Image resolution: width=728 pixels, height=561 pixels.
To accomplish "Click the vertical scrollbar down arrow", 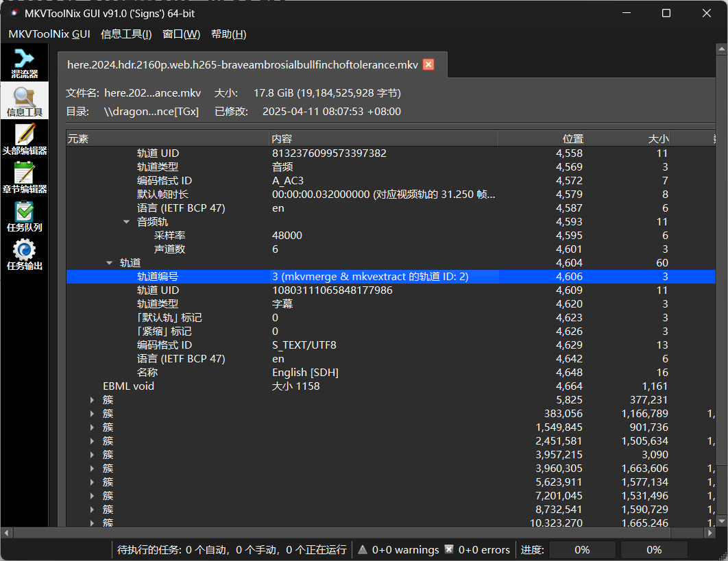I will tap(722, 521).
